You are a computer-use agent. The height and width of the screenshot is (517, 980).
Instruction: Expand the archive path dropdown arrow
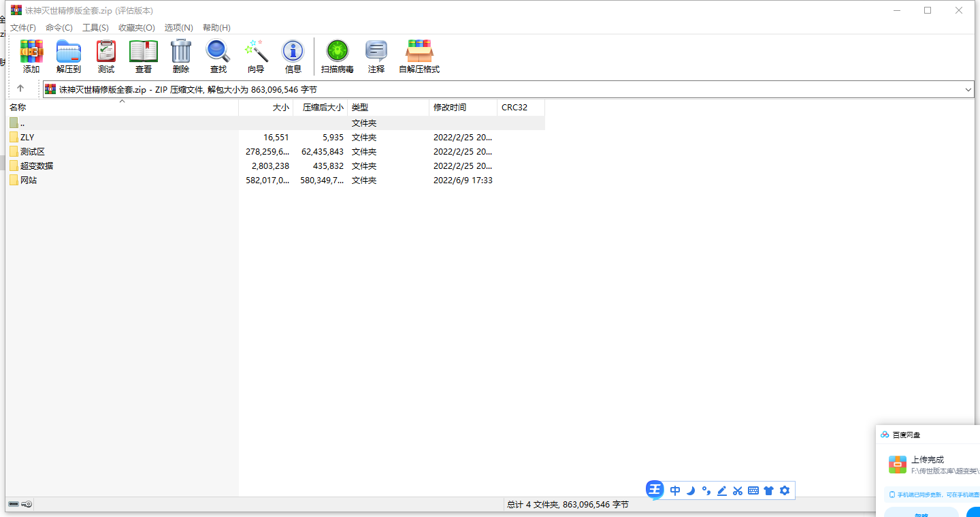coord(968,90)
